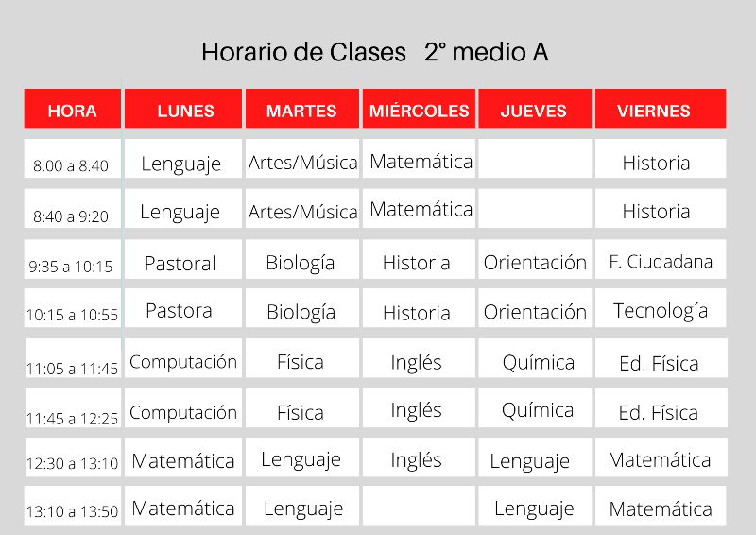
Task: Select Thursday's Orientación cell at 9:35
Action: click(x=535, y=262)
